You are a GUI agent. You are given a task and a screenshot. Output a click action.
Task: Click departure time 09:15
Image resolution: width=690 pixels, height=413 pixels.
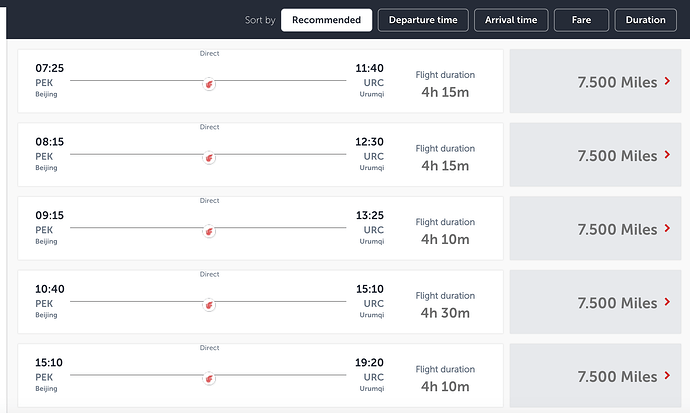[x=49, y=215]
